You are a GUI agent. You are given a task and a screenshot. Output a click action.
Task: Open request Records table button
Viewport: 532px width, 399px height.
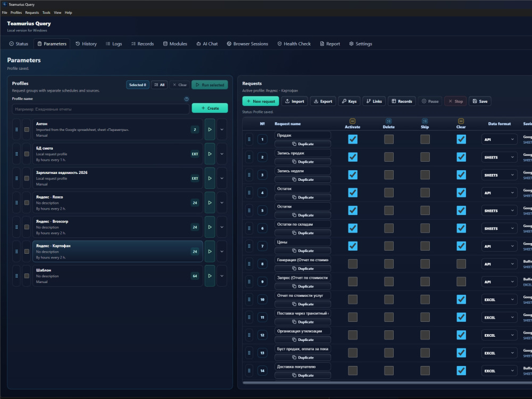[x=402, y=102]
